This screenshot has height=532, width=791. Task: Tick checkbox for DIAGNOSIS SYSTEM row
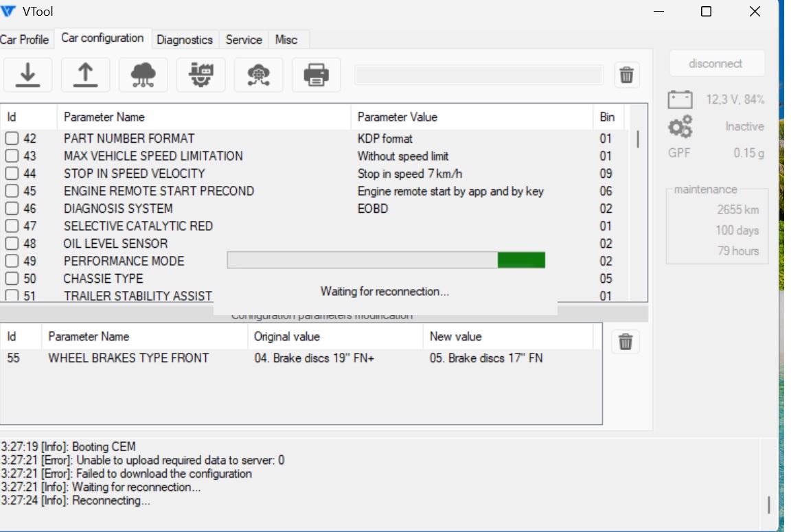12,208
